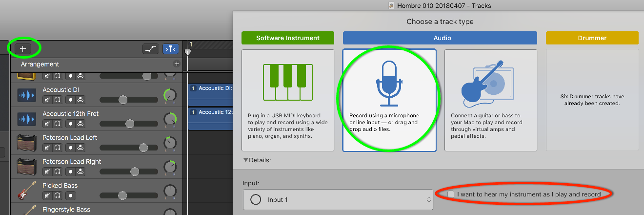Click the Picked Bass pan knob
The height and width of the screenshot is (215, 644).
tap(170, 190)
